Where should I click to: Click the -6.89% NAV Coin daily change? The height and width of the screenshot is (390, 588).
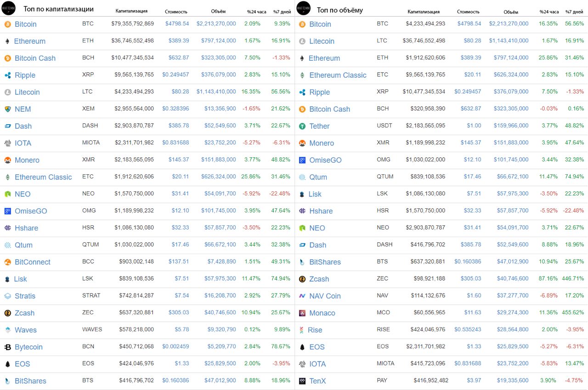click(x=549, y=296)
